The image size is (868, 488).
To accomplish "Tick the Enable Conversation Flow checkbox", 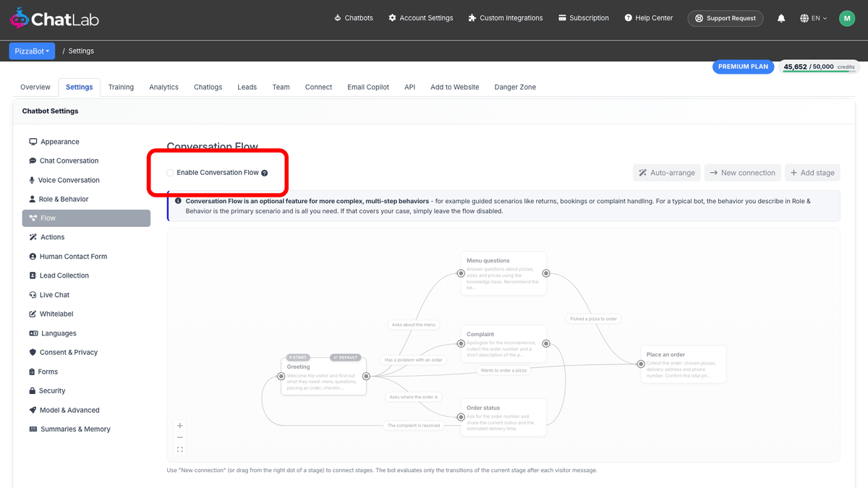I will coord(170,173).
